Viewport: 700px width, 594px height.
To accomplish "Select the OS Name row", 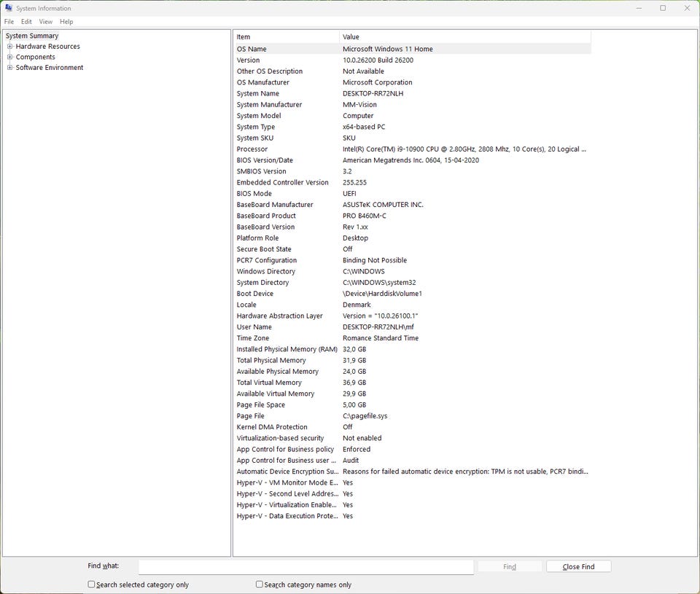I will pos(412,49).
